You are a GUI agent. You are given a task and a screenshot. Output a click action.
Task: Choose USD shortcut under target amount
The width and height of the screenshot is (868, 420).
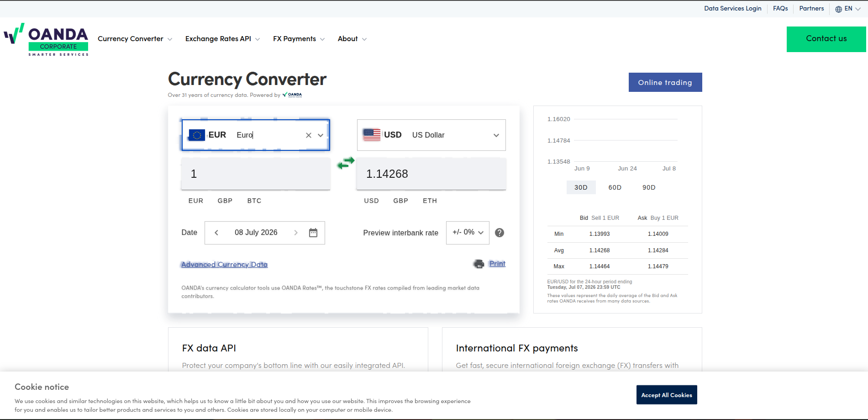[x=372, y=201]
